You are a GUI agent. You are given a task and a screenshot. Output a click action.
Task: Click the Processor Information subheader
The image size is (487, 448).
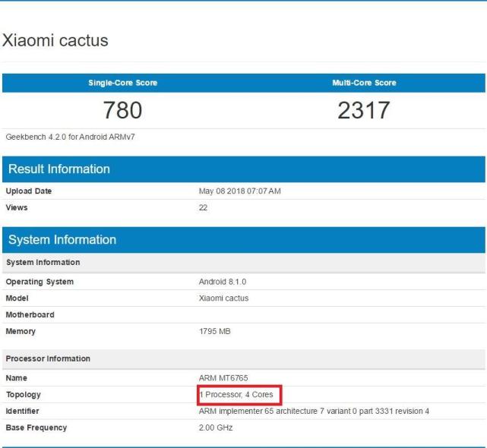[x=243, y=358]
